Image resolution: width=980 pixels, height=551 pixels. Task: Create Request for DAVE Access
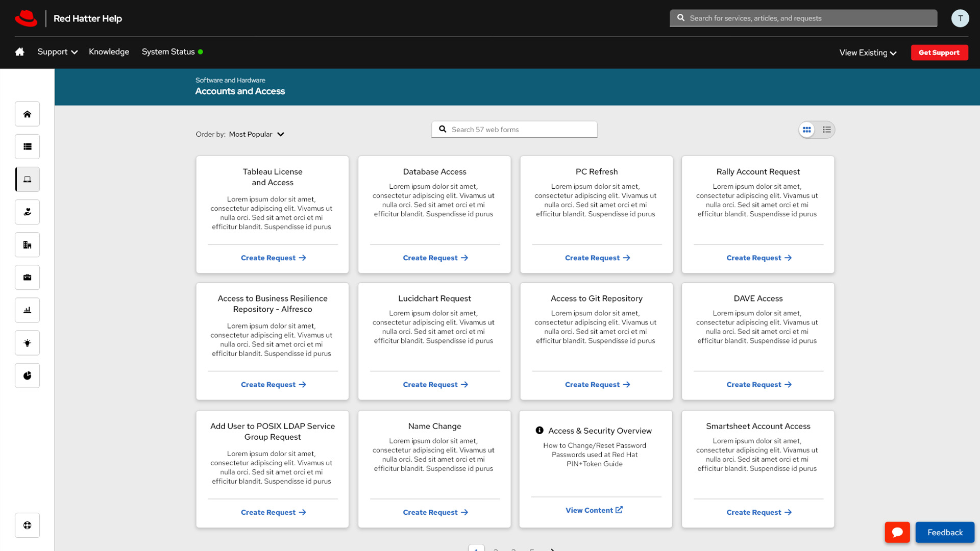coord(759,384)
